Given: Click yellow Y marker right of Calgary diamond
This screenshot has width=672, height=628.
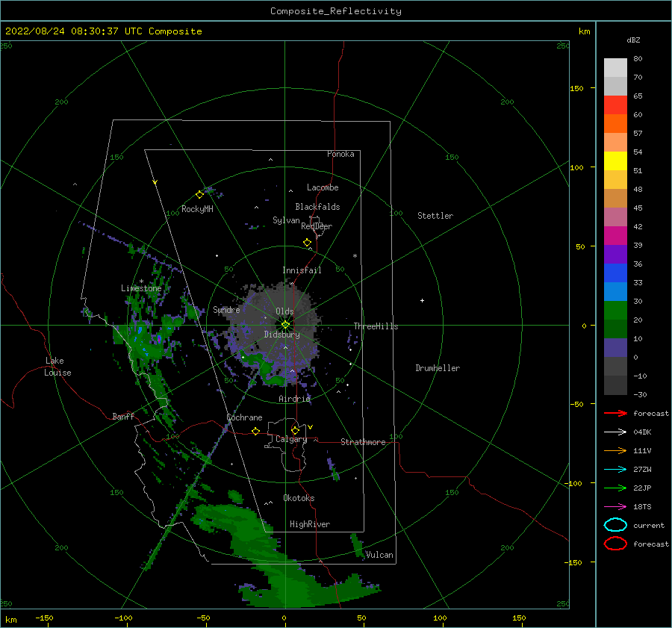Looking at the screenshot, I should pyautogui.click(x=311, y=427).
